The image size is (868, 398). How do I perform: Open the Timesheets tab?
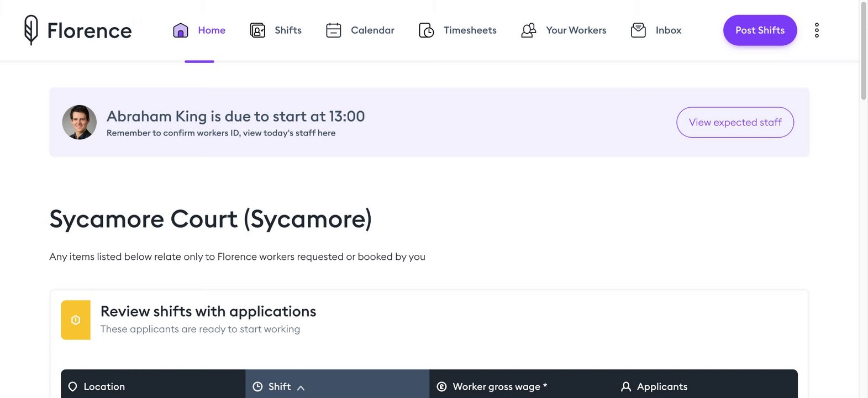470,30
